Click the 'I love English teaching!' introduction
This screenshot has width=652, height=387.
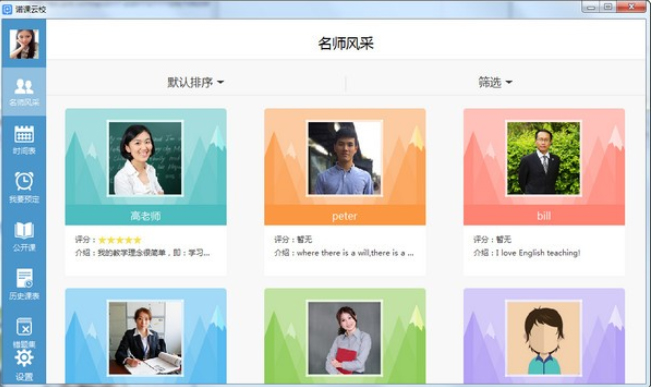pos(526,253)
